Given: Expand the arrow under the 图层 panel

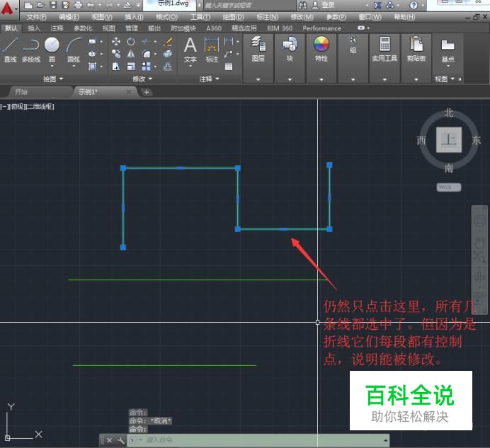Looking at the screenshot, I should point(258,79).
